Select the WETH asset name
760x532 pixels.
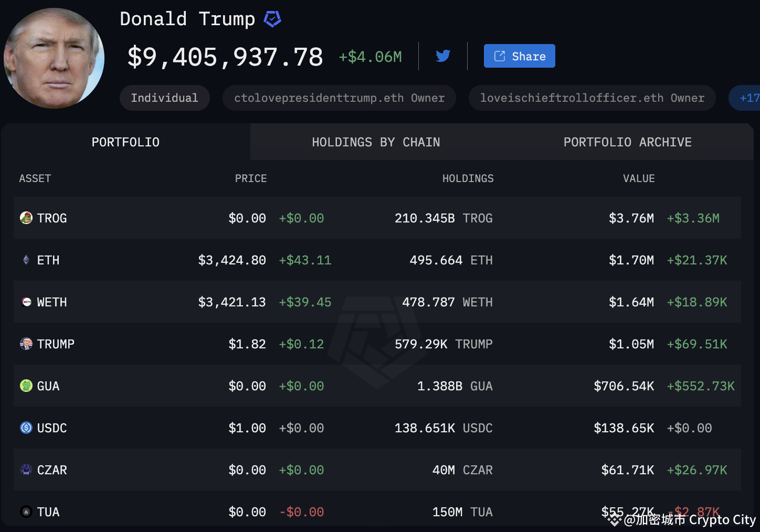(52, 302)
